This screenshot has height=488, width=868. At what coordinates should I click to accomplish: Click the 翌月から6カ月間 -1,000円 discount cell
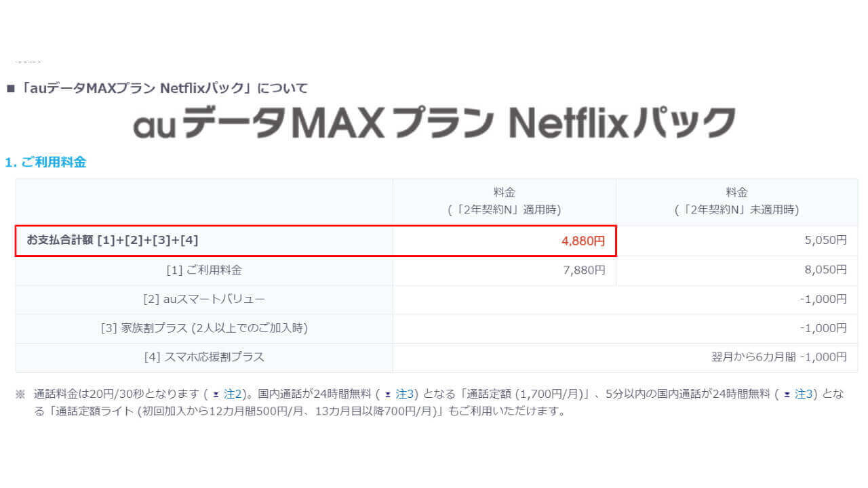pos(778,357)
